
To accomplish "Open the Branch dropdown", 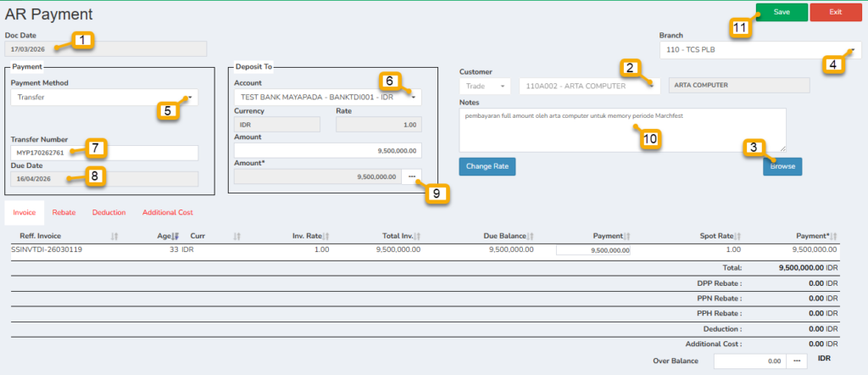I will pyautogui.click(x=760, y=51).
